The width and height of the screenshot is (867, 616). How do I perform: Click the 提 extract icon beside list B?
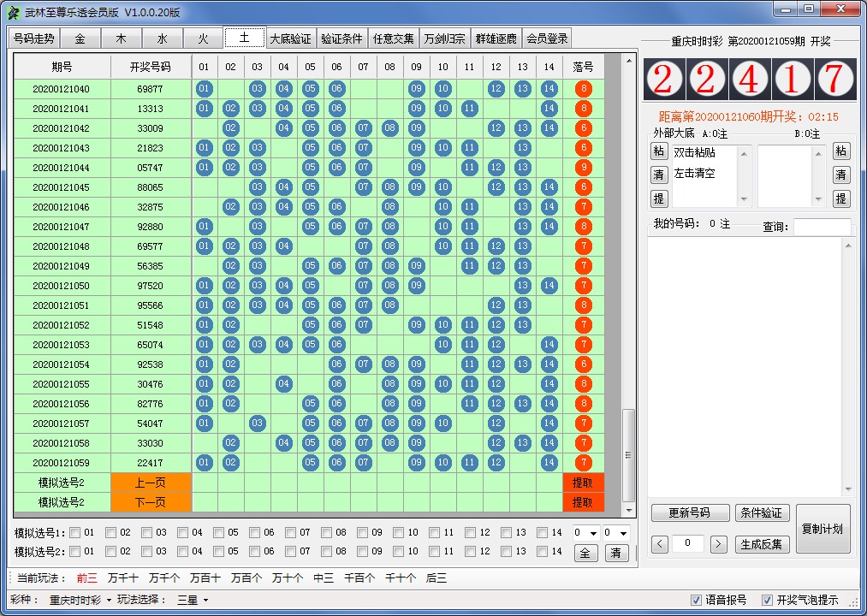841,198
